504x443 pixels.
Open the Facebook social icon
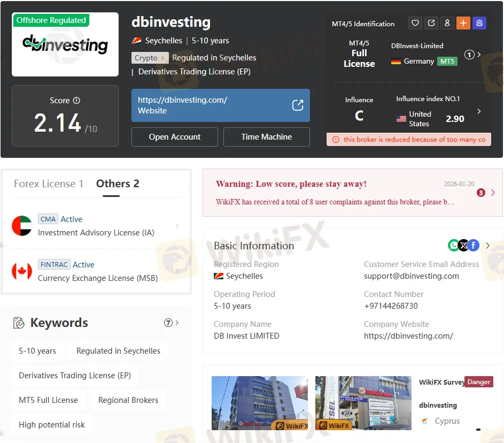point(474,245)
